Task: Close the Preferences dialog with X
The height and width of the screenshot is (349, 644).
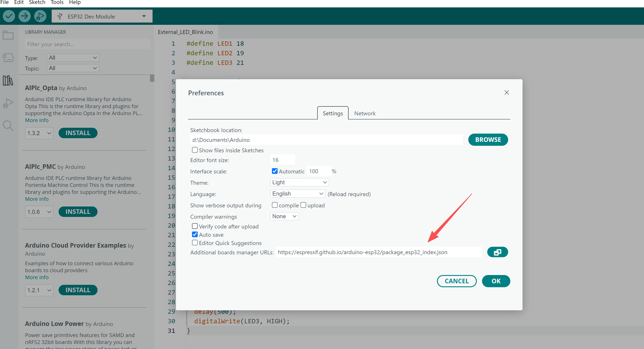Action: [507, 93]
